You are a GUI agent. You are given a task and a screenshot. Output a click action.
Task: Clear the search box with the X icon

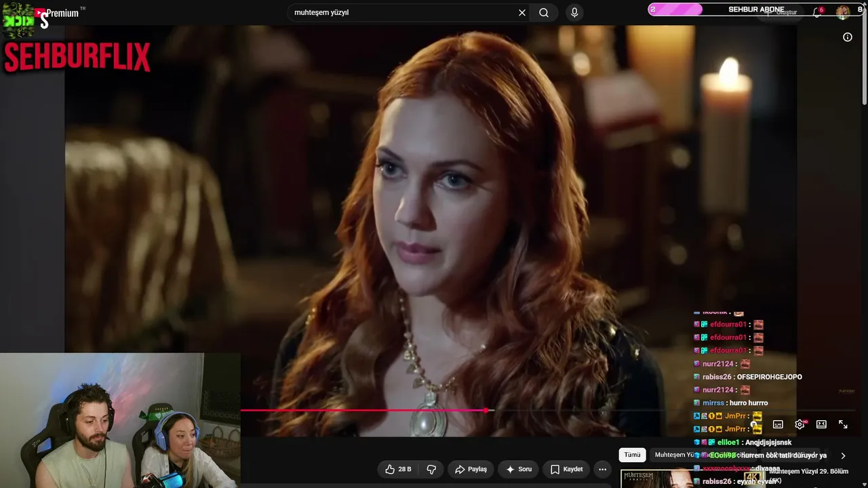click(522, 13)
